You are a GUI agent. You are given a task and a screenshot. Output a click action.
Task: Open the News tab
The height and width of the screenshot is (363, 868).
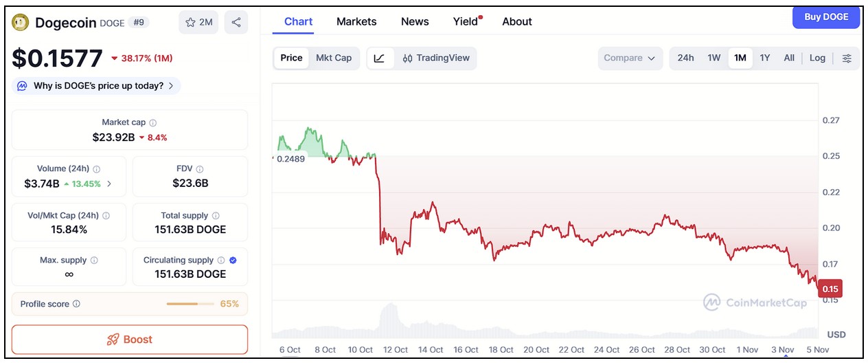415,21
